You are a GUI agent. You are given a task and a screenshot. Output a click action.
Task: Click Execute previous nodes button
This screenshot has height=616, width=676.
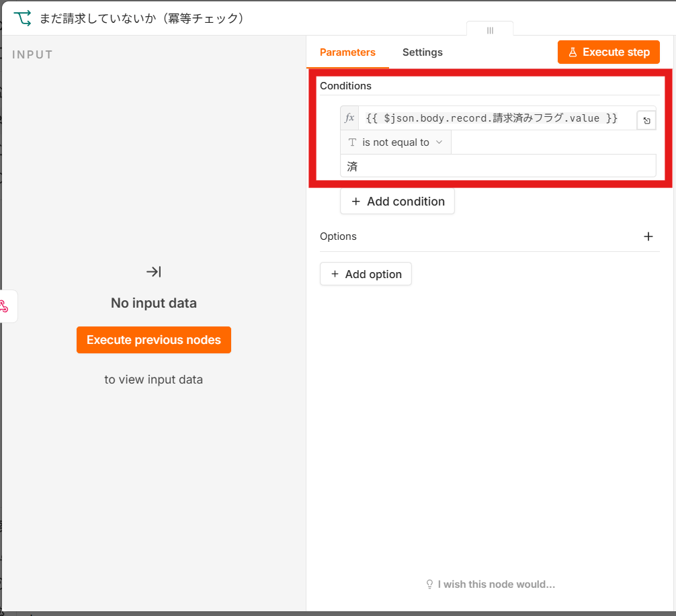153,340
